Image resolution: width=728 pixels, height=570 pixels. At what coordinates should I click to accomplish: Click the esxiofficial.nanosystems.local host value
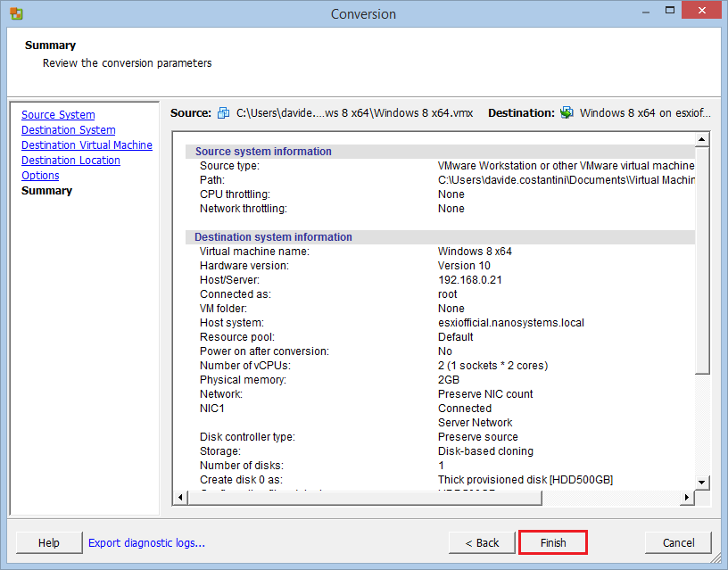pos(511,323)
